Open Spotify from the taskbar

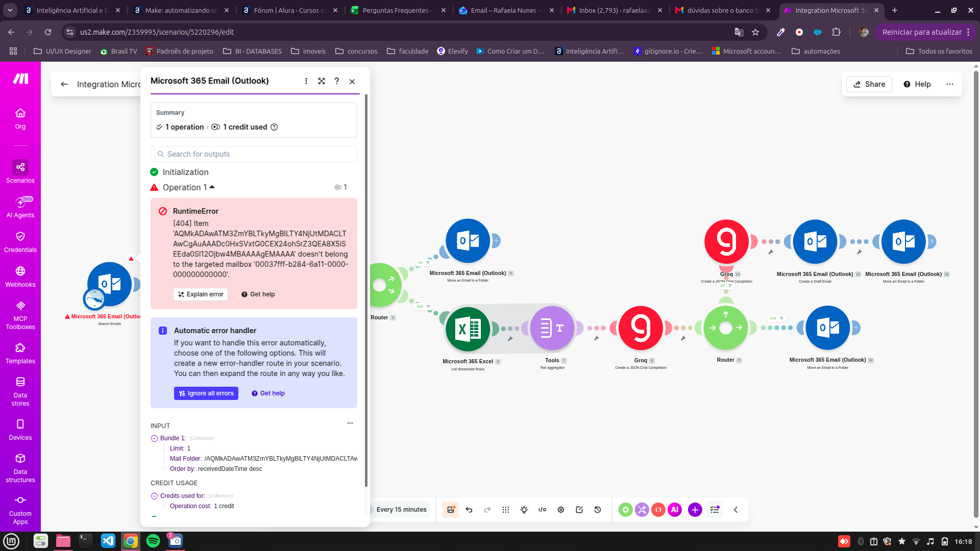pos(153,541)
